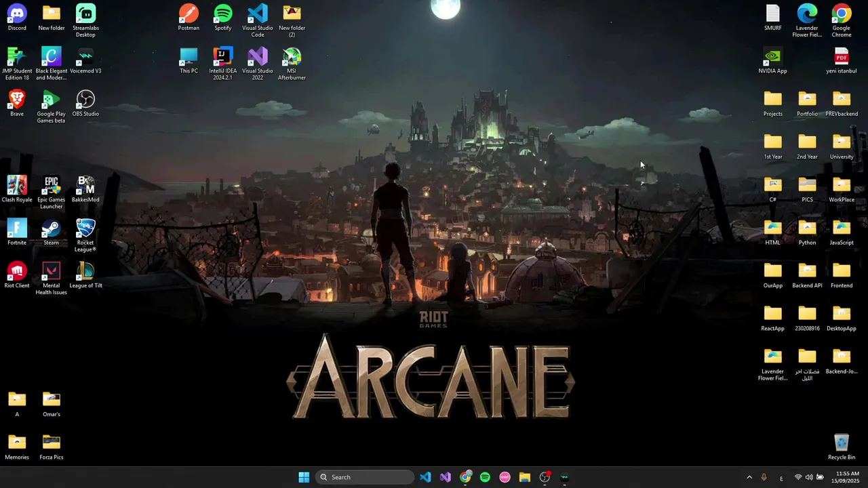Image resolution: width=868 pixels, height=488 pixels.
Task: Select the Spotify desktop shortcut
Action: (223, 18)
